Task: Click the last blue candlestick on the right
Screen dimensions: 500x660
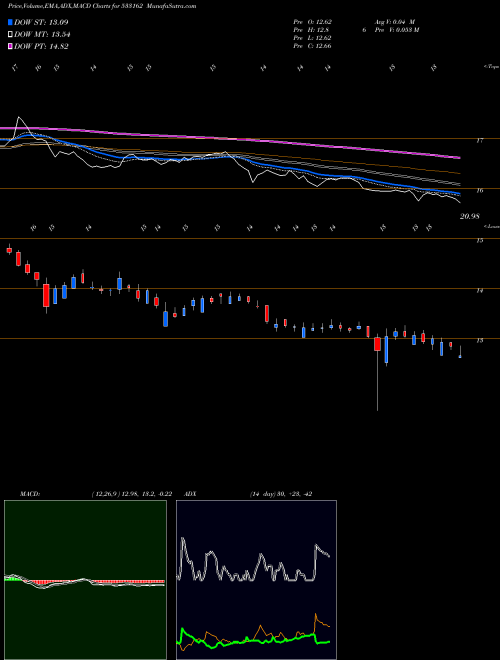Action: [x=460, y=356]
